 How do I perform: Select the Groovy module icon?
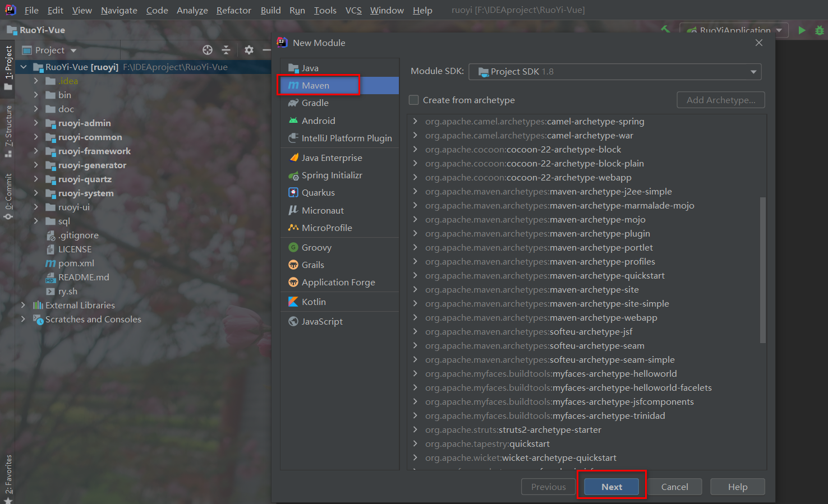point(293,247)
